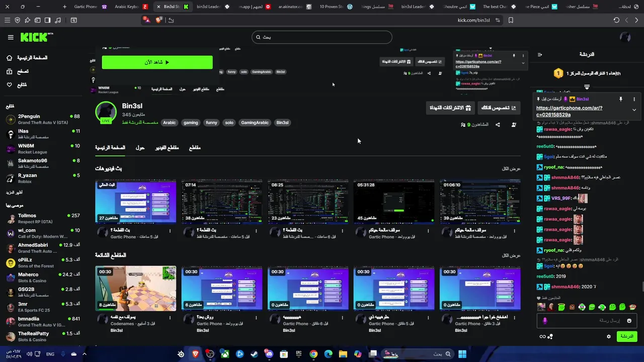Switch to the حول about tab
The height and width of the screenshot is (362, 644).
pos(140,147)
